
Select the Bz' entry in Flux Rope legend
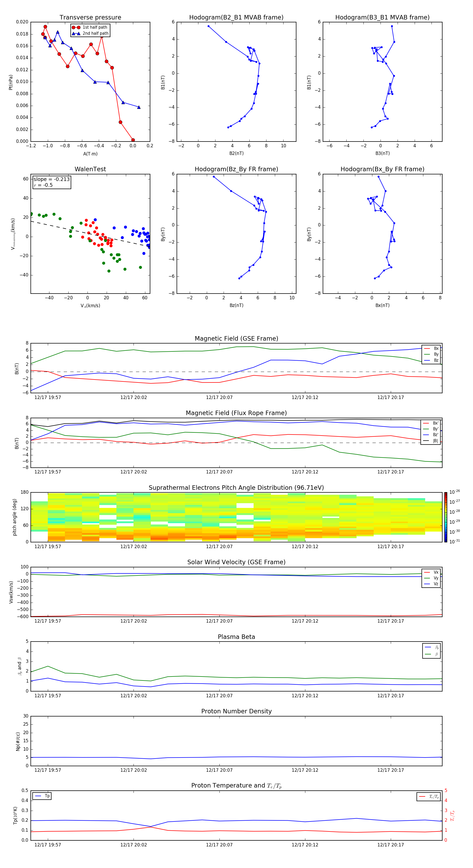(431, 435)
